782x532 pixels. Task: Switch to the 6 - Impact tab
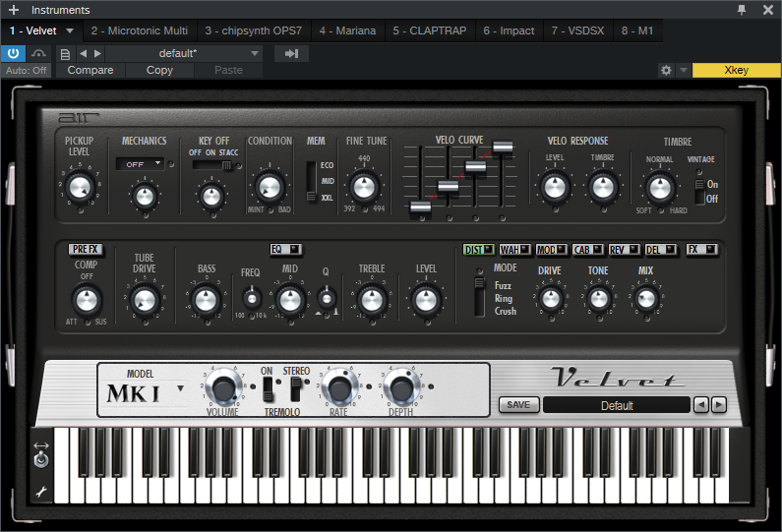(x=509, y=30)
